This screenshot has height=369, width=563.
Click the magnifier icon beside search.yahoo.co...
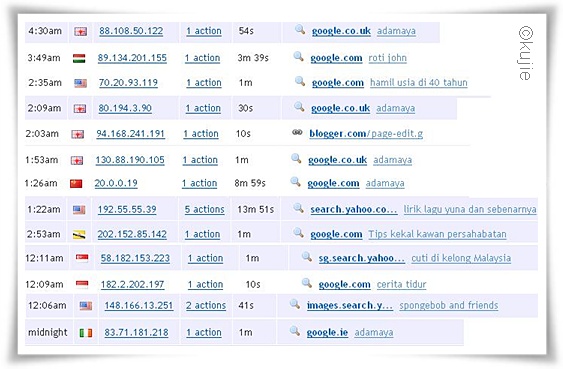pyautogui.click(x=299, y=208)
